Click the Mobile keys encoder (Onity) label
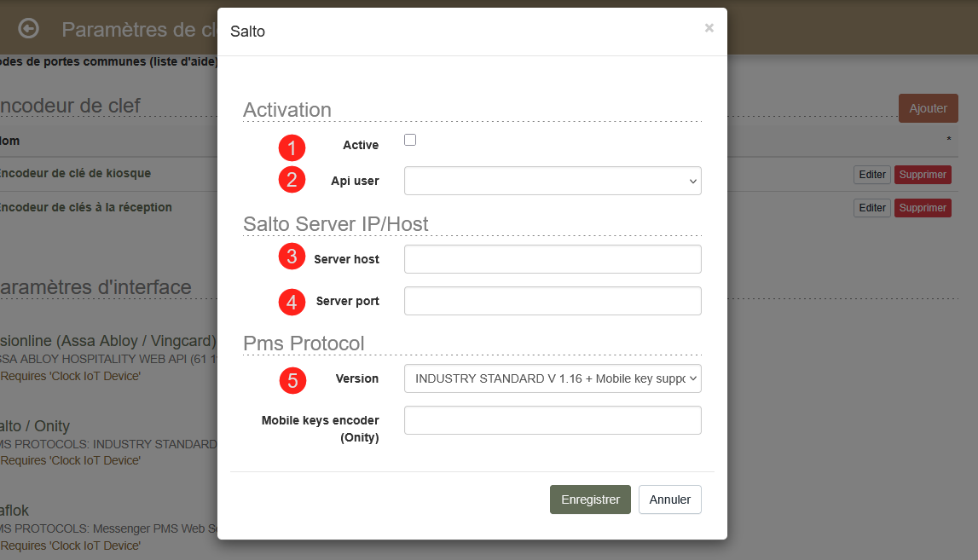 (x=320, y=429)
